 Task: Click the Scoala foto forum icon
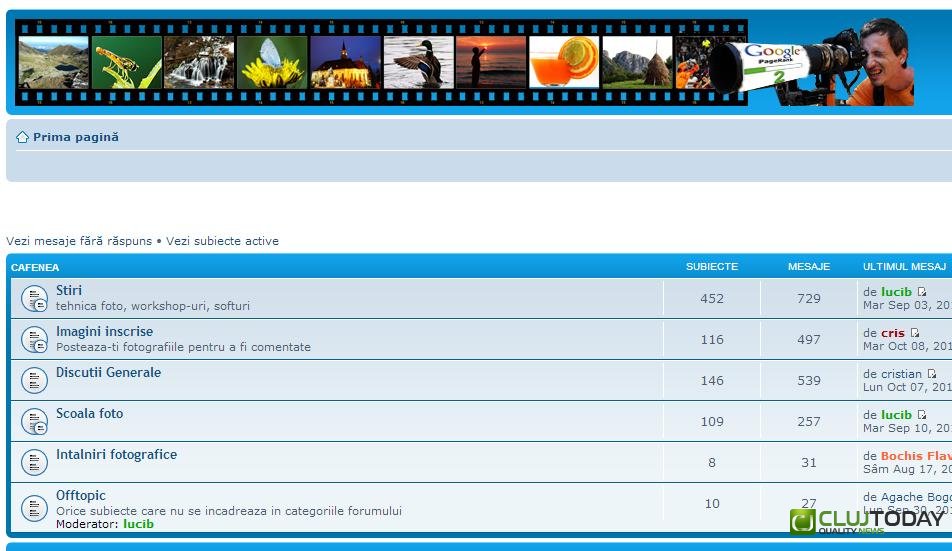[35, 421]
